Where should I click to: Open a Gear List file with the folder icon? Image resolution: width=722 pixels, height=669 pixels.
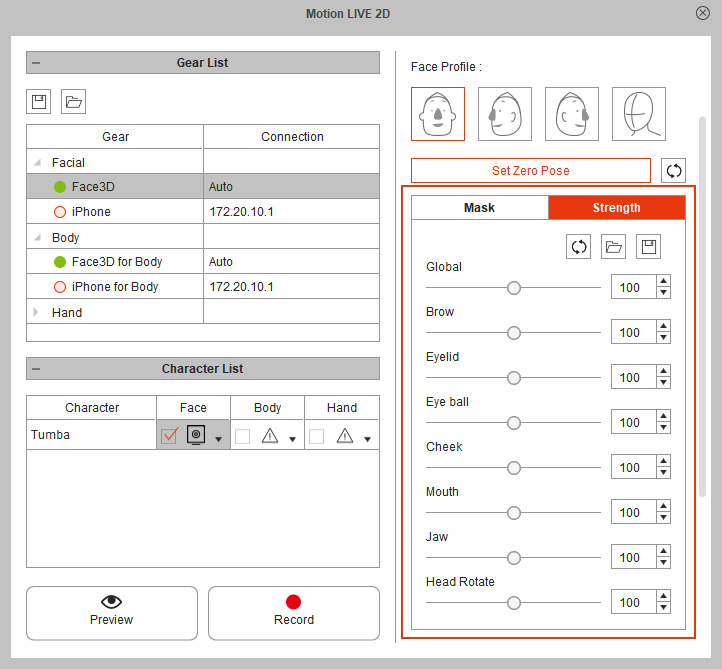coord(73,101)
